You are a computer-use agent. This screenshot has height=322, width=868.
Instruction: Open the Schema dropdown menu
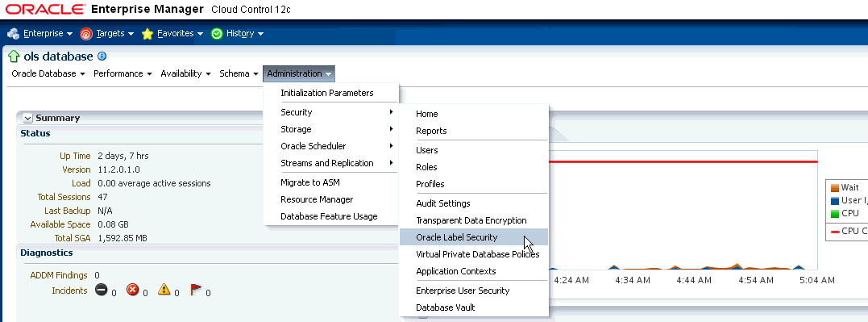(x=239, y=73)
